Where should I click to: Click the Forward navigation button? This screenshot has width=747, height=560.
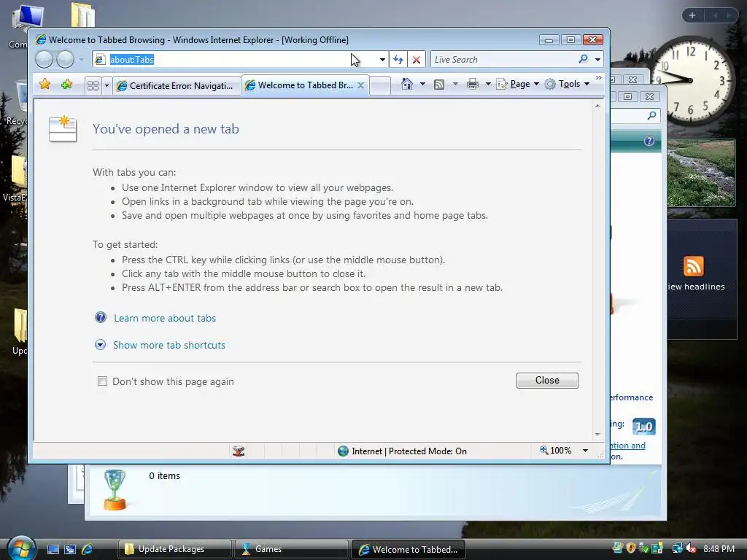pos(65,60)
